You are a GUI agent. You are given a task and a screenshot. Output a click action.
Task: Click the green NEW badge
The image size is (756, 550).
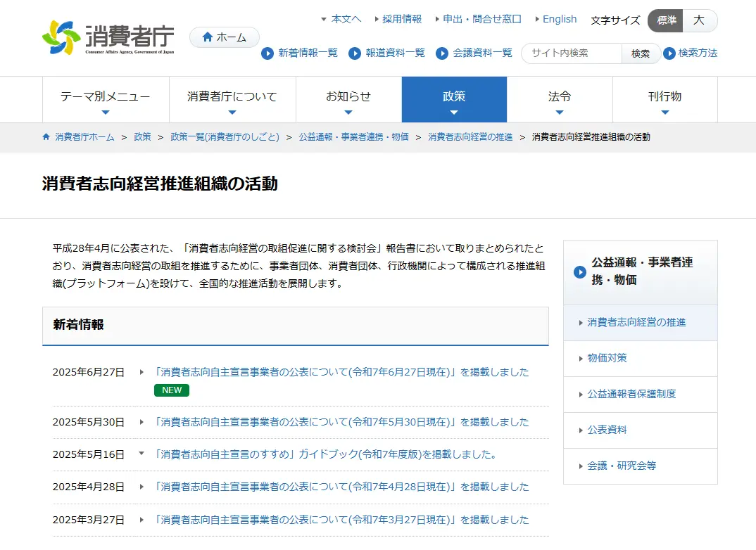point(172,390)
